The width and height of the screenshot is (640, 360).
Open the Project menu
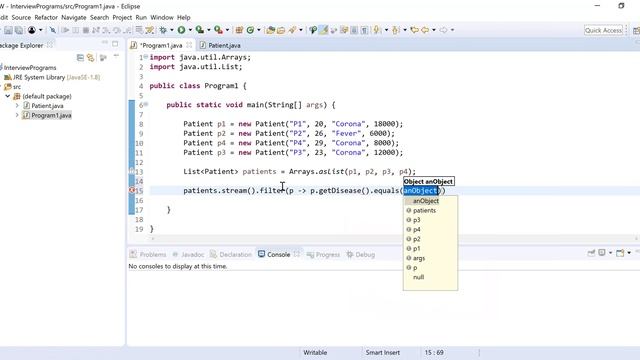click(x=122, y=18)
